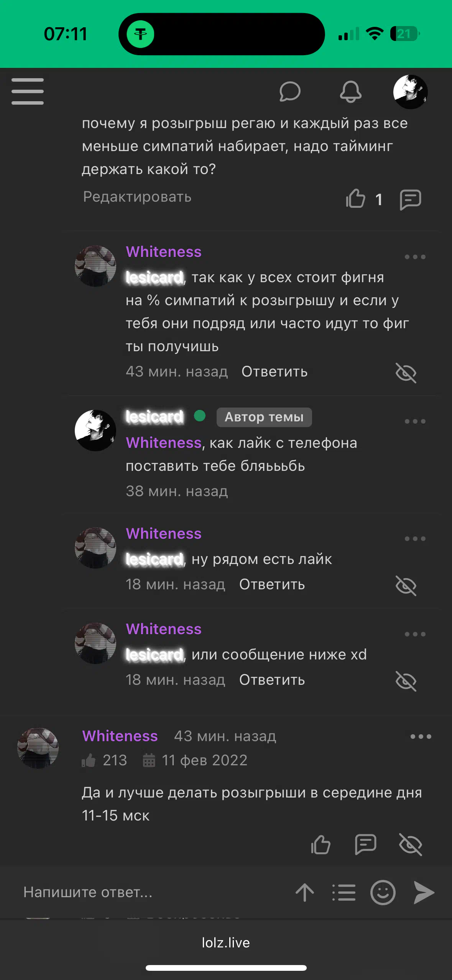This screenshot has height=980, width=452.
Task: Hide Whiteness comment posted 43 min ago
Action: pyautogui.click(x=406, y=373)
